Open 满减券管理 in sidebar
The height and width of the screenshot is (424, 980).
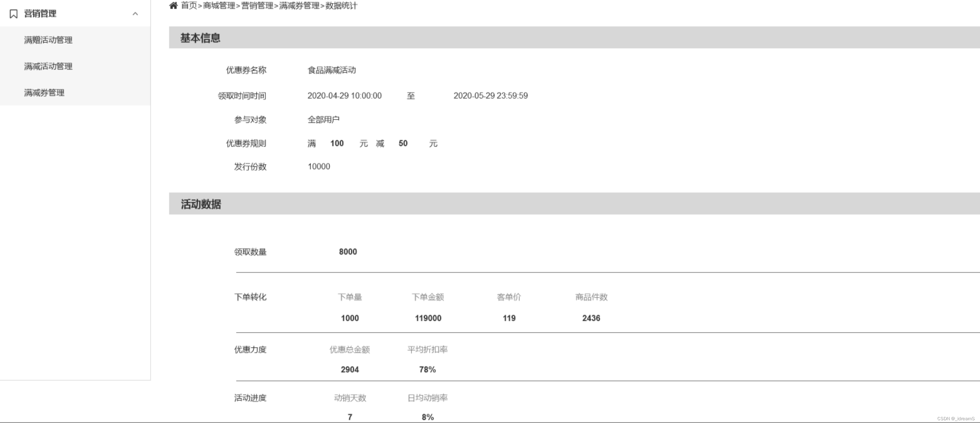pos(44,93)
